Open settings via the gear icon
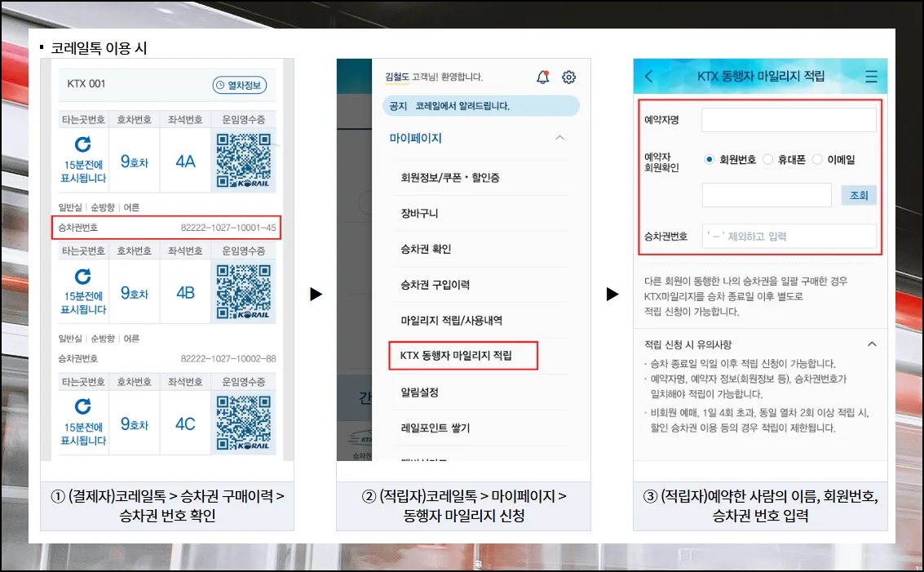 click(x=569, y=78)
